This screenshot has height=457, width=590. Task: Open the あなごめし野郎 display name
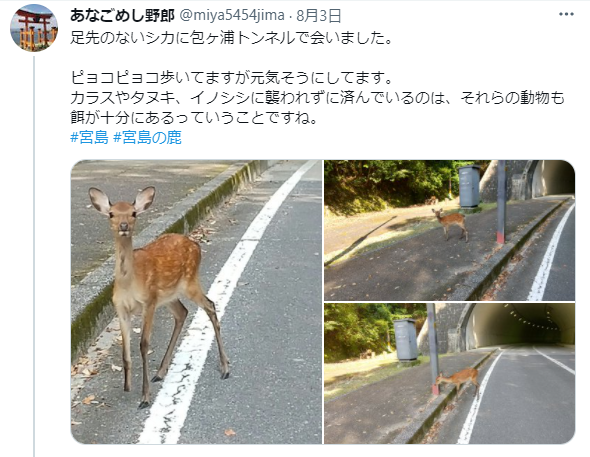[122, 15]
